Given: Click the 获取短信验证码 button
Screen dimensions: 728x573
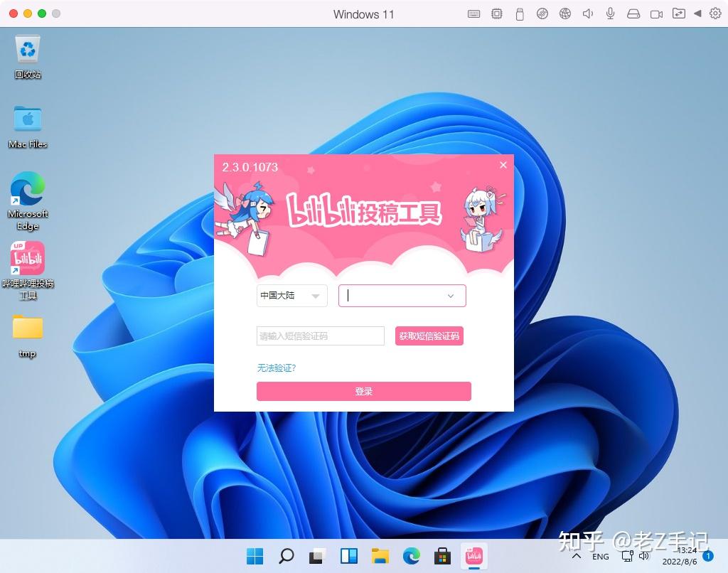Looking at the screenshot, I should 429,335.
